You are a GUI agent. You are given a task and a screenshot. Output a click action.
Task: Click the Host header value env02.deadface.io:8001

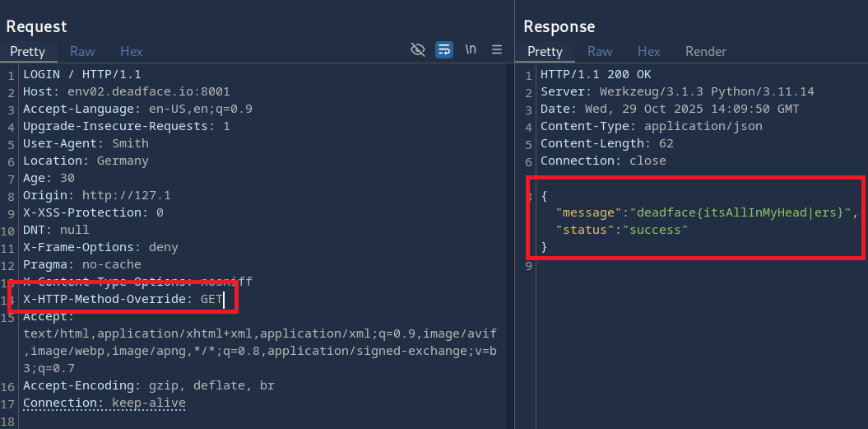pos(148,91)
